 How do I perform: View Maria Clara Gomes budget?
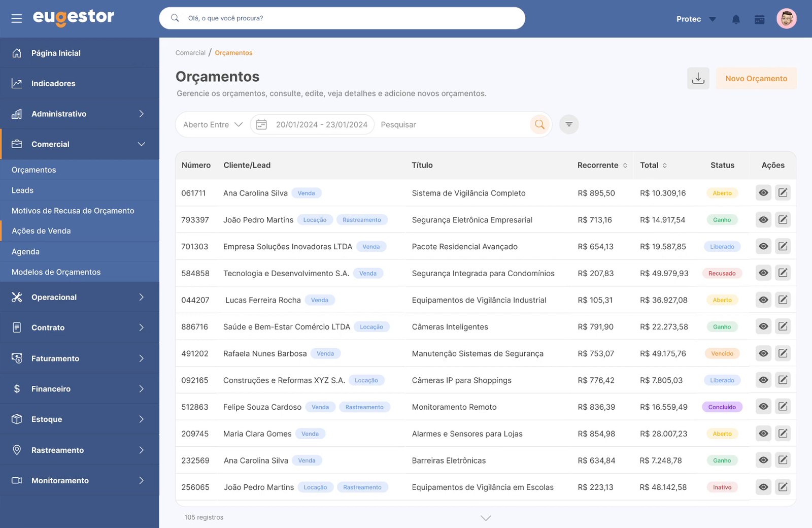click(x=763, y=434)
